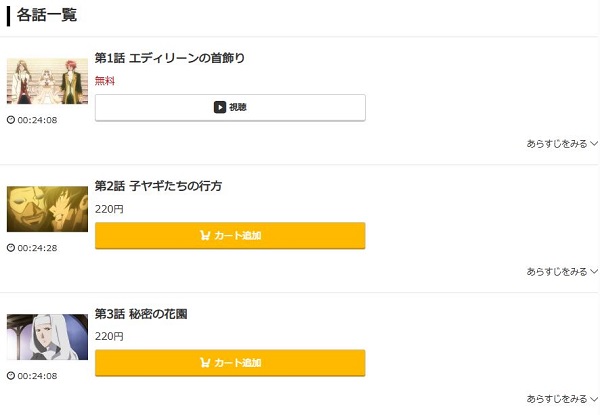Click the play icon in the 視聴 button
Image resolution: width=600 pixels, height=415 pixels.
click(219, 107)
